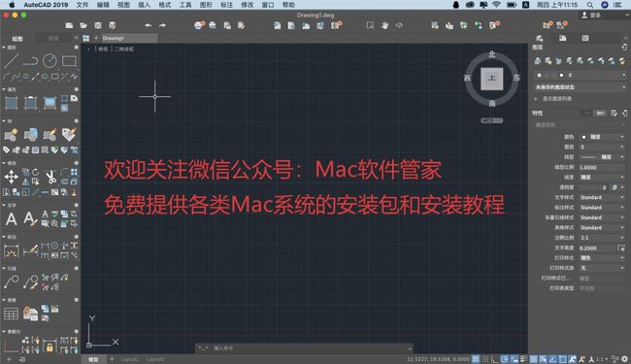Open the 插入 menu
The height and width of the screenshot is (364, 631).
click(144, 5)
